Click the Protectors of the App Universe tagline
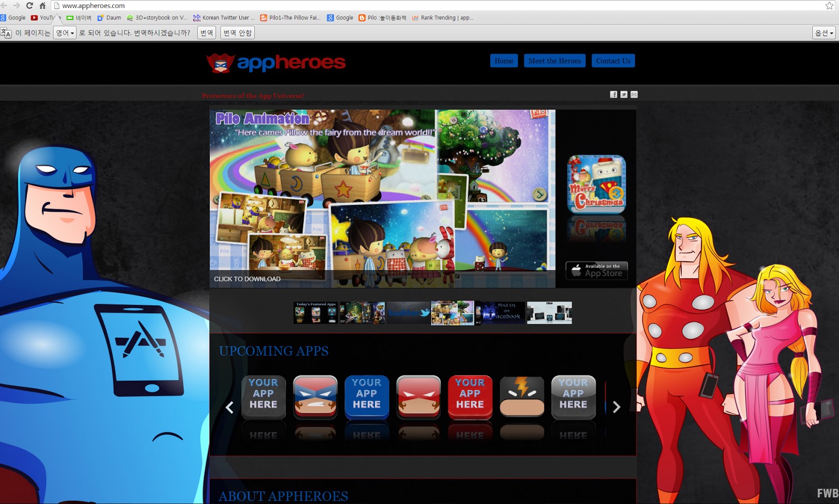The height and width of the screenshot is (504, 839). click(x=253, y=96)
